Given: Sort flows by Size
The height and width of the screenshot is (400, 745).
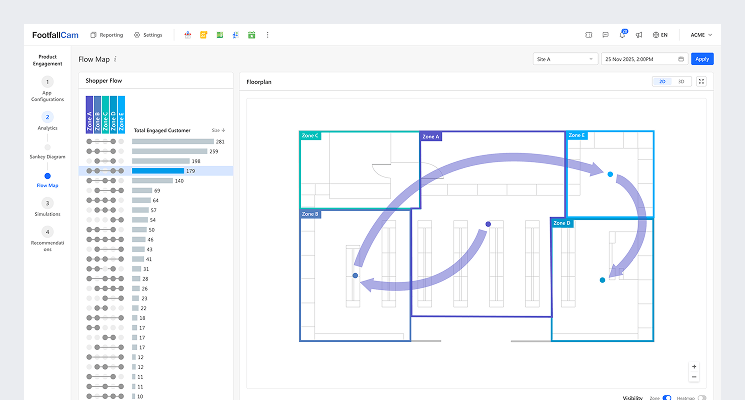Looking at the screenshot, I should click(x=218, y=130).
